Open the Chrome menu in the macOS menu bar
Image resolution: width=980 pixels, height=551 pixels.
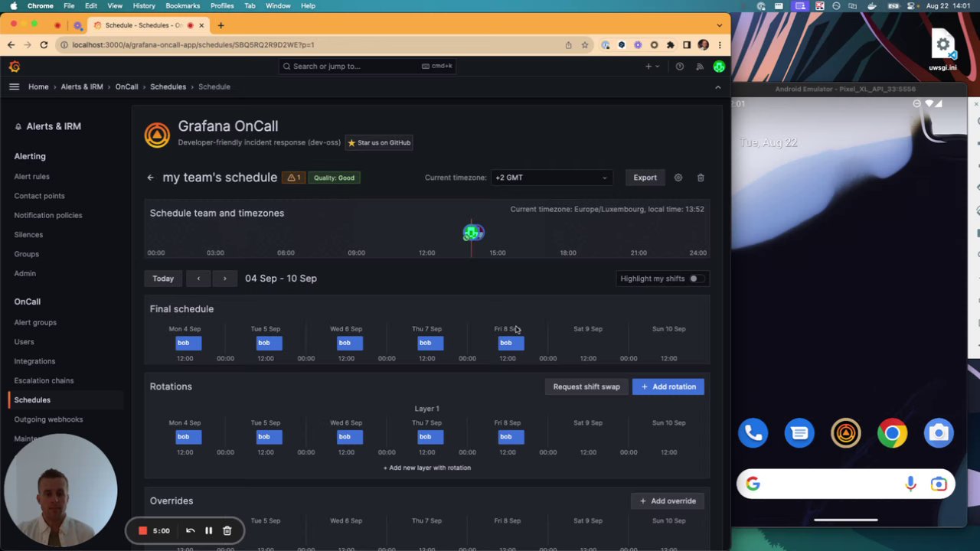point(41,5)
